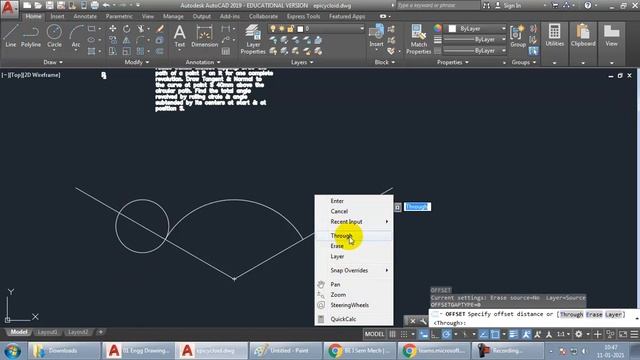The image size is (640, 360).
Task: Toggle ortho mode in status bar
Action: (435, 334)
